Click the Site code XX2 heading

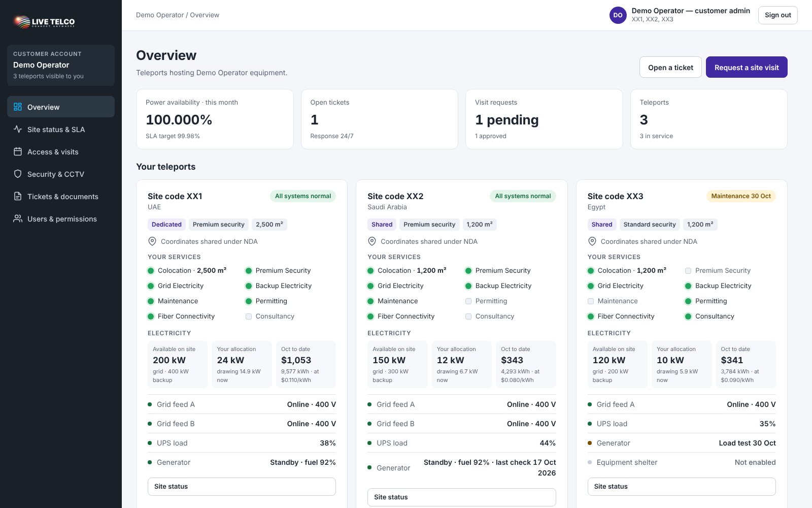(x=395, y=196)
